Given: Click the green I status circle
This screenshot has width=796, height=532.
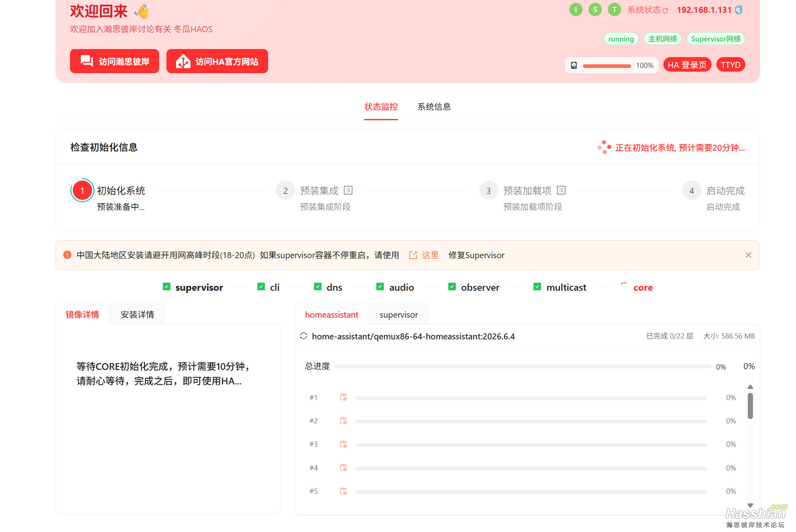Looking at the screenshot, I should click(576, 10).
